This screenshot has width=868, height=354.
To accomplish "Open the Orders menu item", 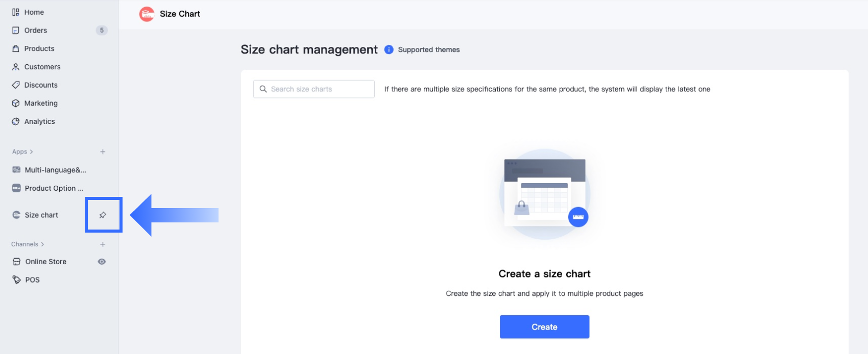I will [36, 31].
